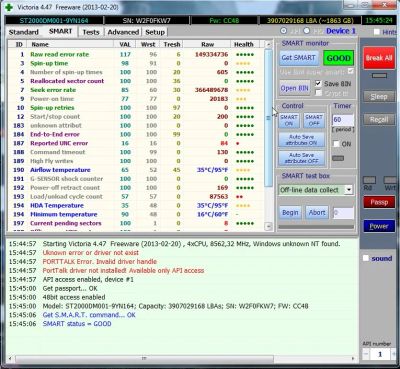This screenshot has height=369, width=400.
Task: Click the Health column header
Action: point(244,44)
